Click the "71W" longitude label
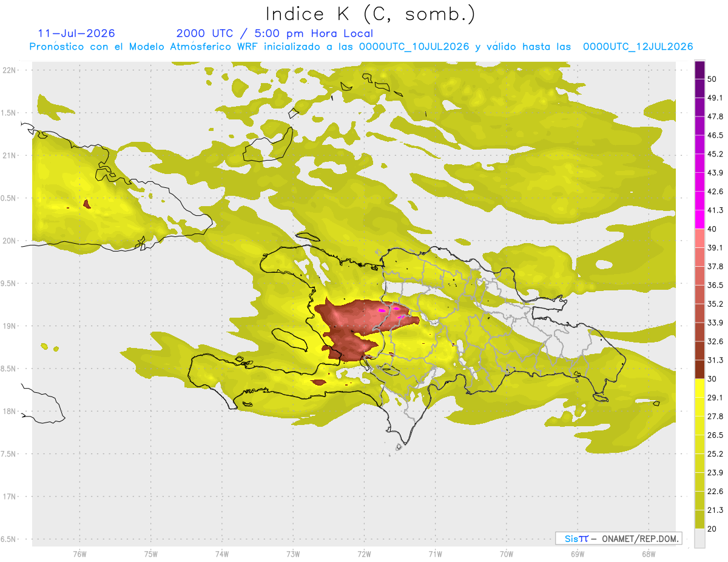728x562 pixels. (435, 554)
